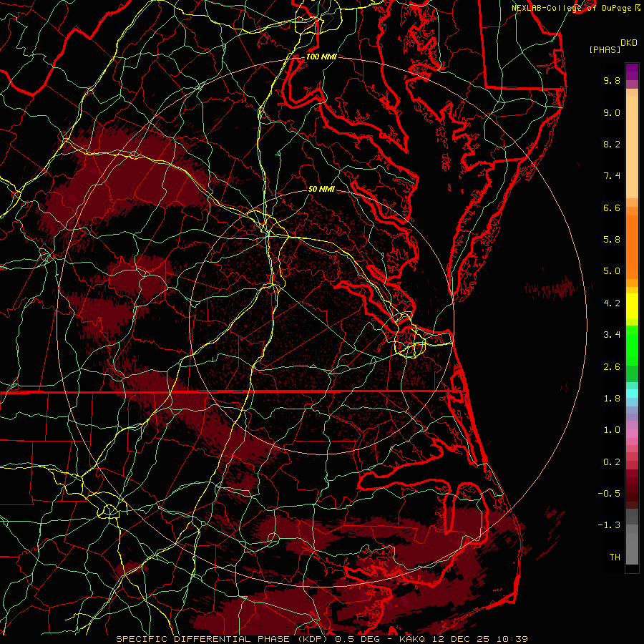
Task: Select the -1.3 scale value
Action: [x=609, y=525]
